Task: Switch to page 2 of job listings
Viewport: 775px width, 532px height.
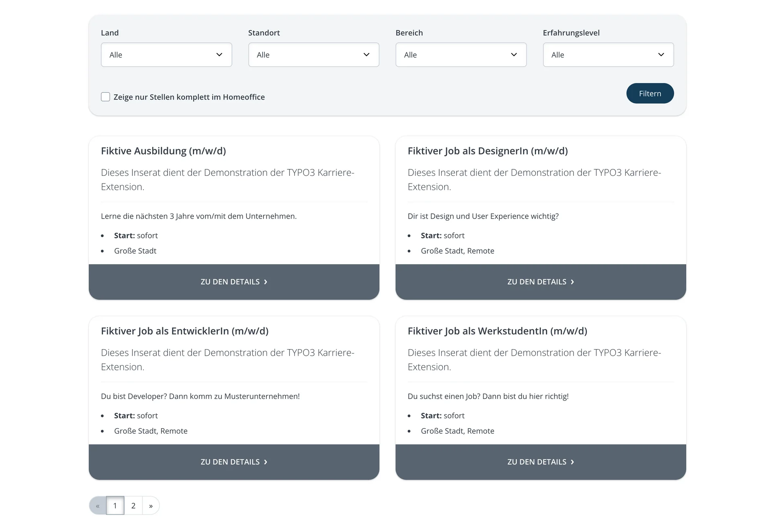Action: click(133, 505)
